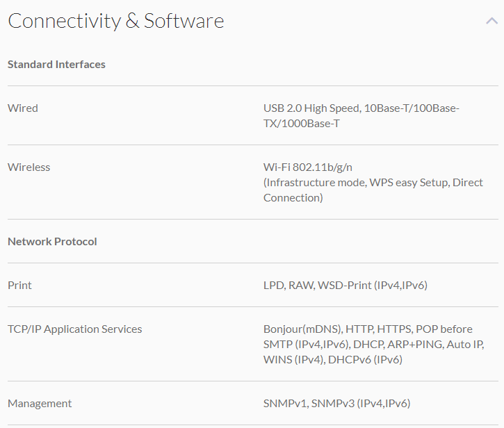
Task: Click the Infrastructure mode description line
Action: [373, 183]
